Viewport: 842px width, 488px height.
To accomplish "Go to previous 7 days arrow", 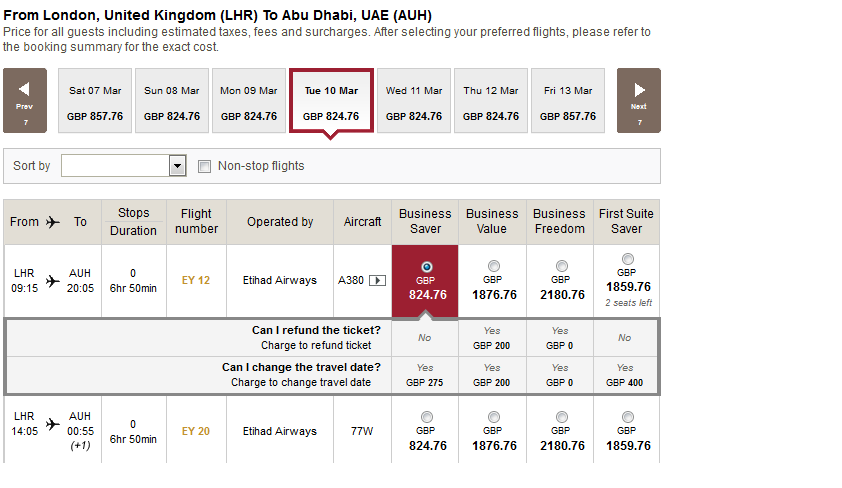I will pos(25,100).
